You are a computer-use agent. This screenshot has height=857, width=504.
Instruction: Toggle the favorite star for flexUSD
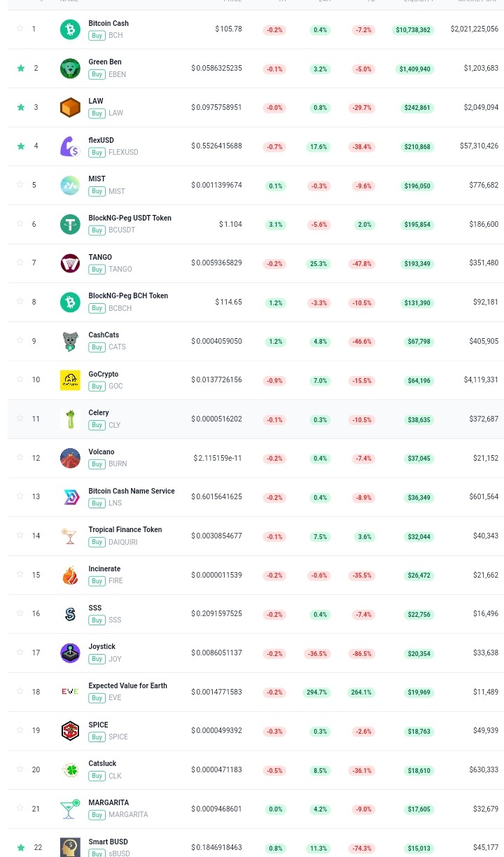[x=20, y=146]
